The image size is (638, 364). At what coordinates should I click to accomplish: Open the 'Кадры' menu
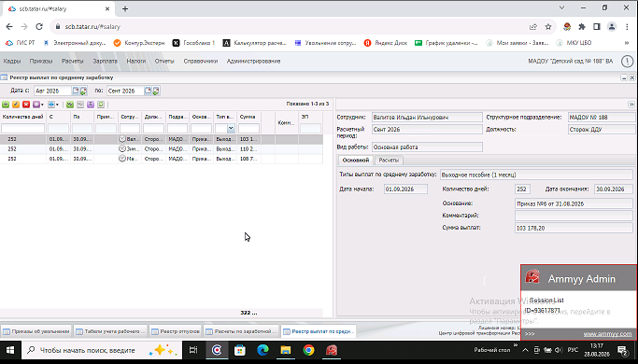point(12,61)
